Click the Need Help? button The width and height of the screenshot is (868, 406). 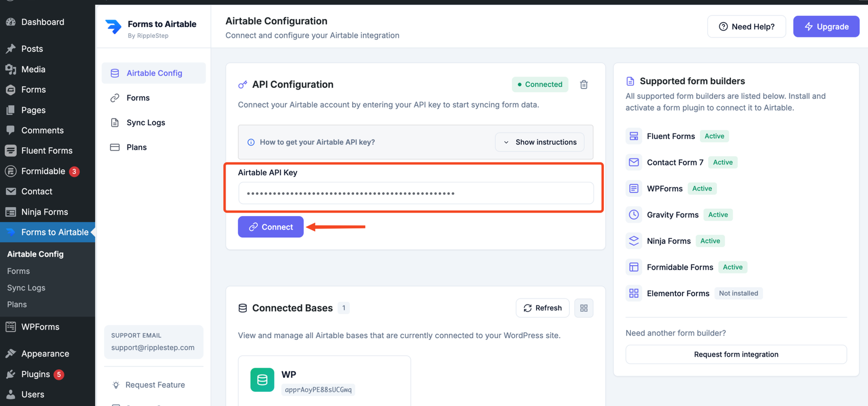click(746, 27)
